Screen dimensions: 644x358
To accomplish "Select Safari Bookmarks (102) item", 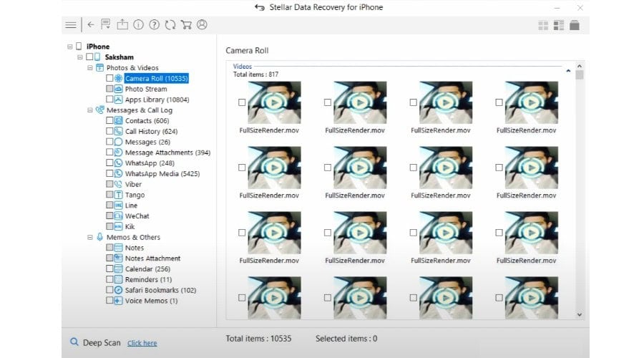I will coord(160,290).
